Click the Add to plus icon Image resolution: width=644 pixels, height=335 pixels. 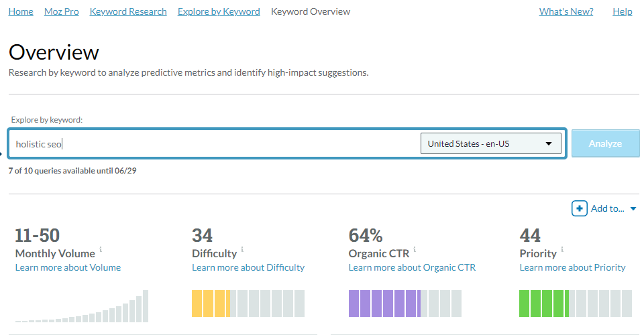click(579, 208)
